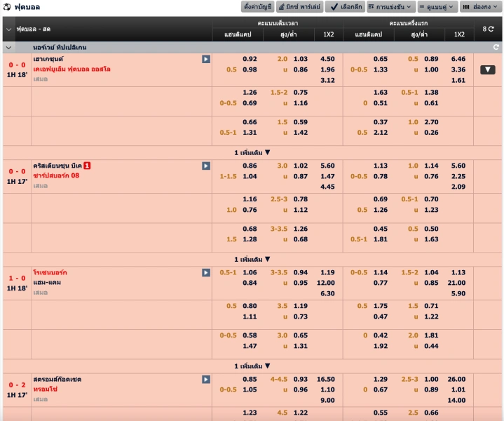
Task: Refresh odds using the 8-second countdown button
Action: (x=489, y=29)
